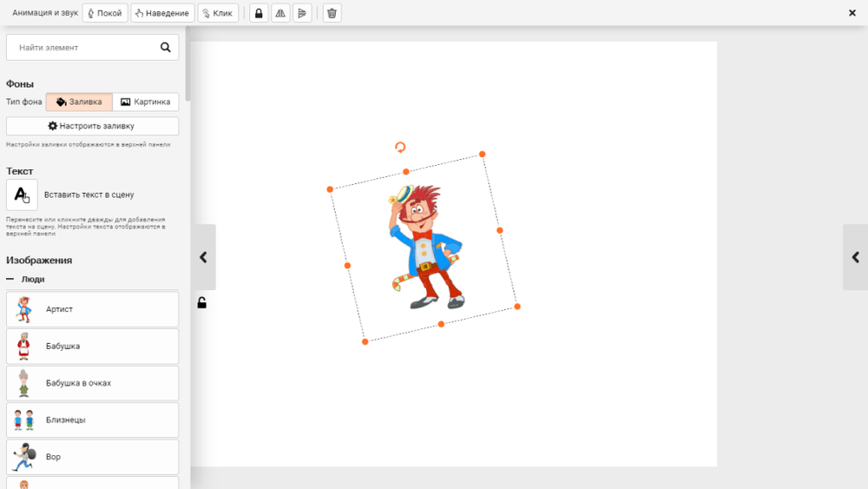Viewport: 868px width, 489px height.
Task: Open the Наведение animation state
Action: point(162,13)
